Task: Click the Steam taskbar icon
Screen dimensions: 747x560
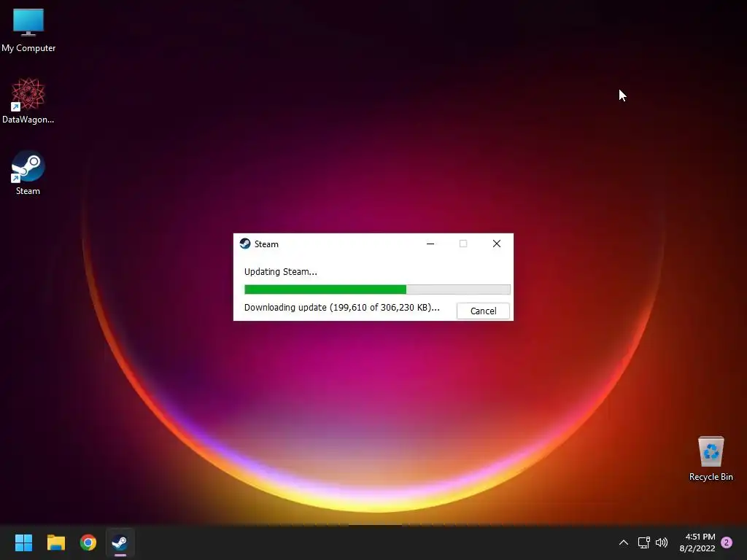Action: point(120,542)
